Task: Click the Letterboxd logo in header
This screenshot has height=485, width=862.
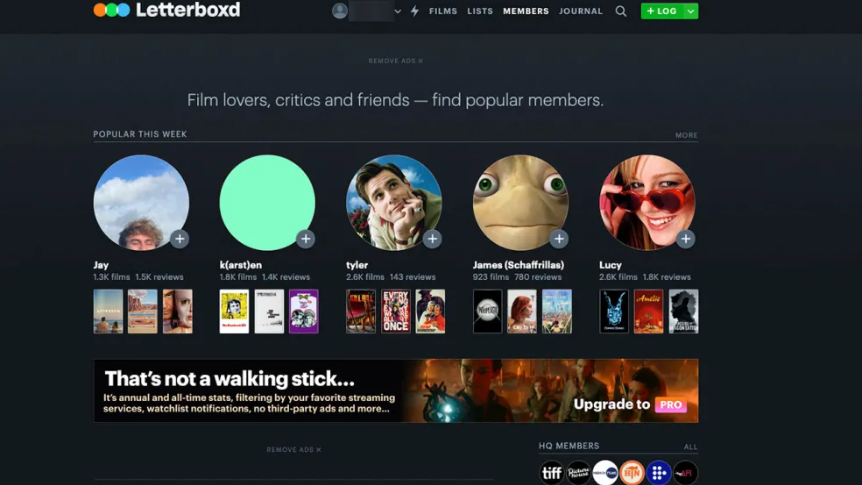Action: [166, 11]
